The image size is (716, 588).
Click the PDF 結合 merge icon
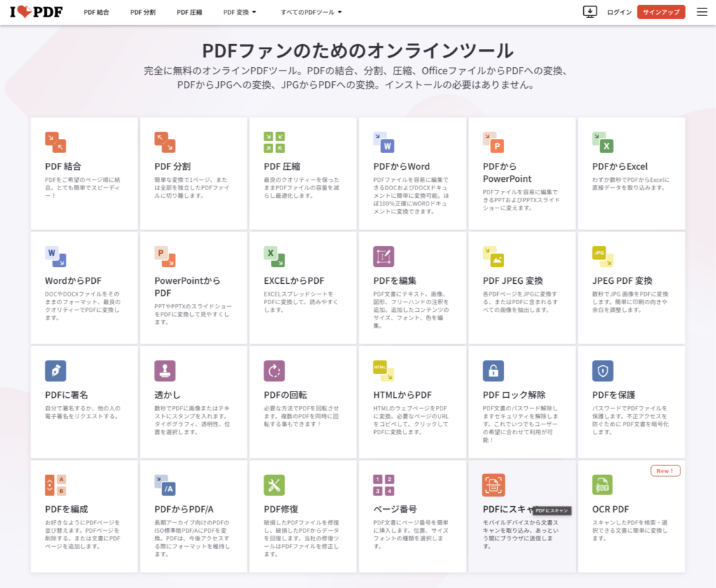pos(55,142)
